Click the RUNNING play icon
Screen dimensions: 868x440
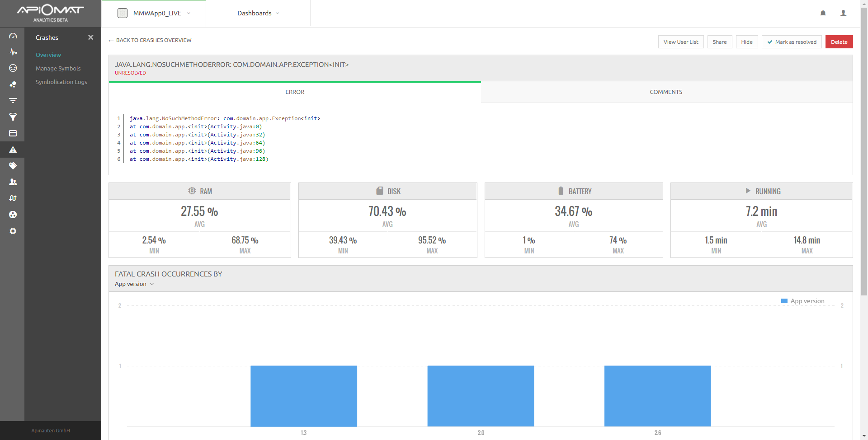pos(748,191)
